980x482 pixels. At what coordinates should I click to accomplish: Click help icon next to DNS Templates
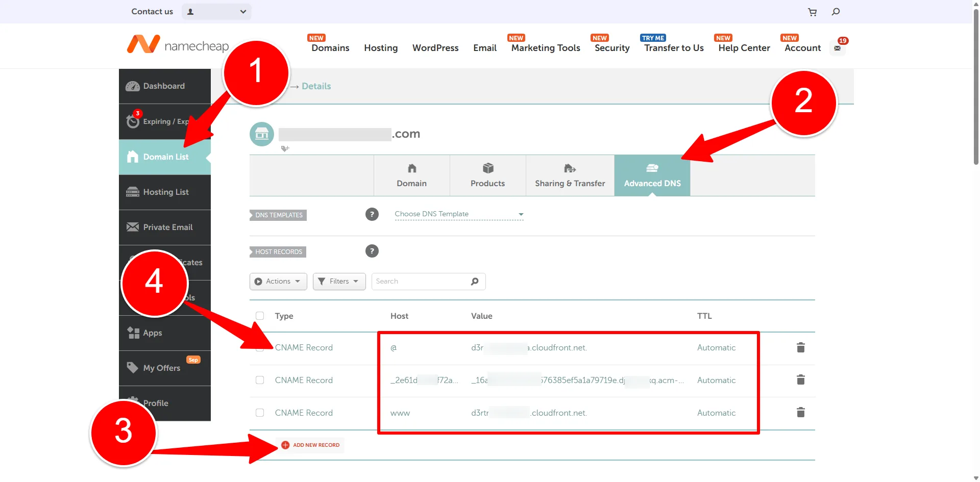[372, 214]
